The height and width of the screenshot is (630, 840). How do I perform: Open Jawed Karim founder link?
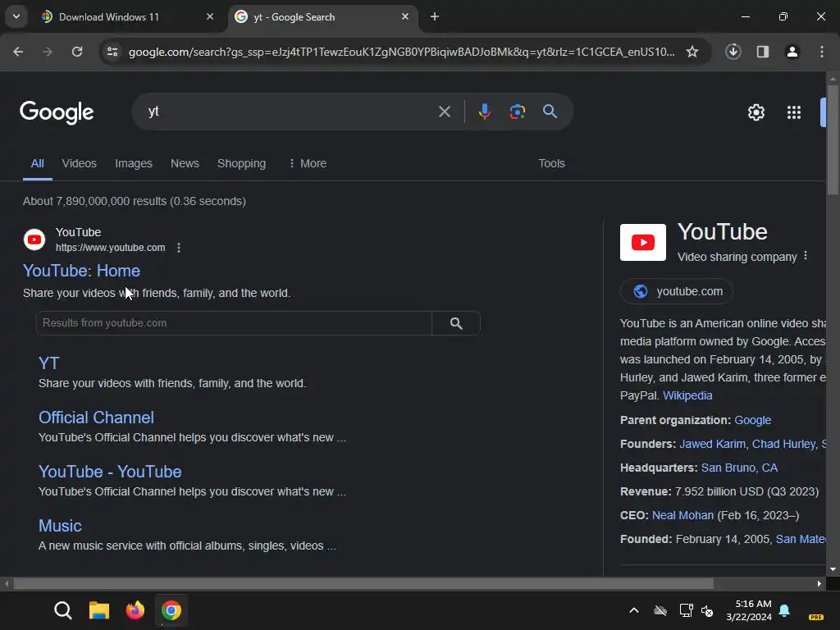(712, 444)
